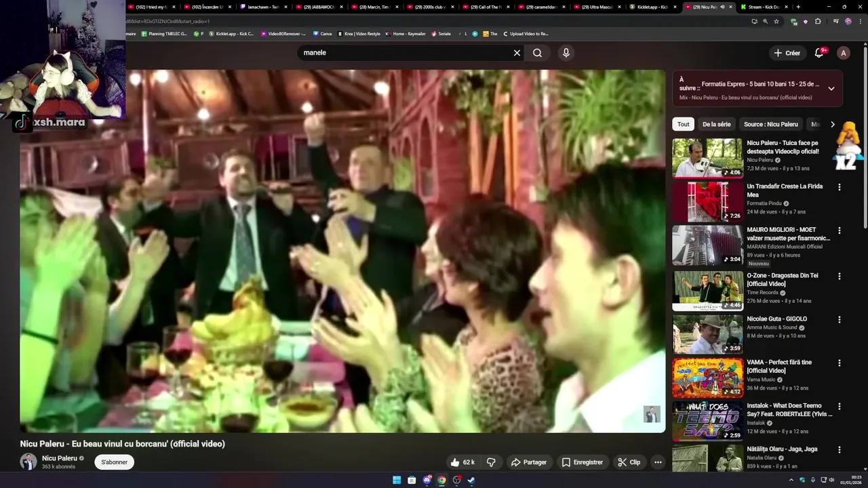Show more filter chips with right arrow

click(832, 124)
